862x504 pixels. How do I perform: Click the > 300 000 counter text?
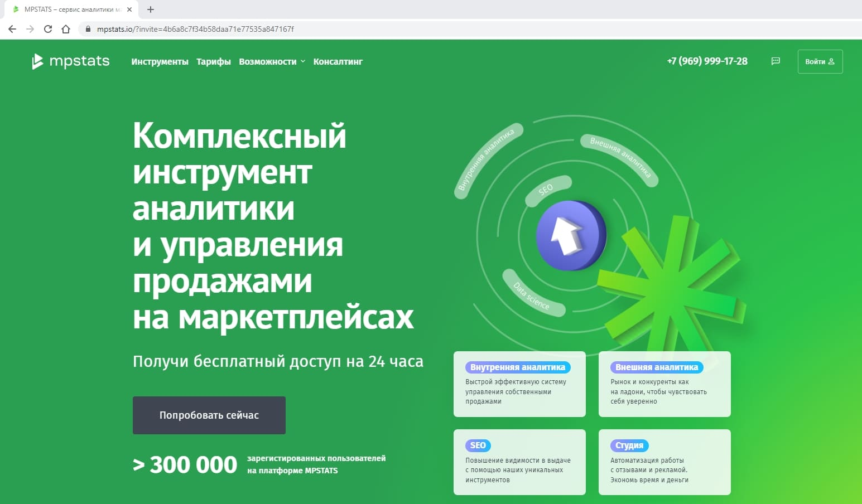coord(185,464)
